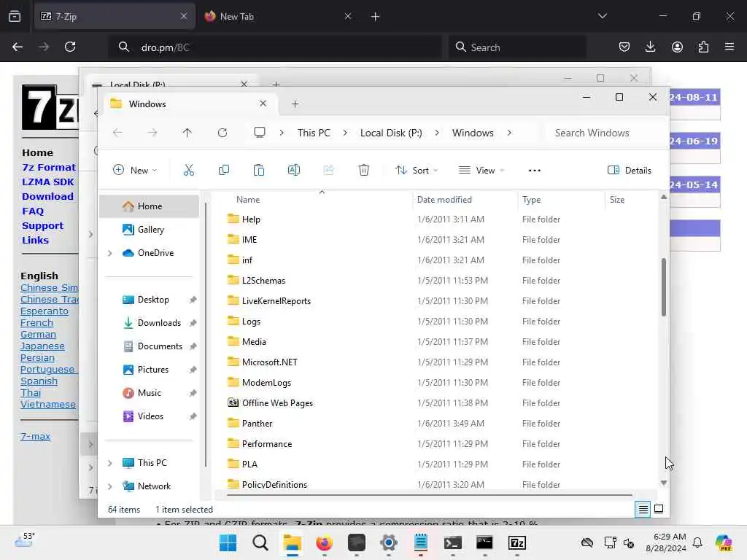Go up one folder level
This screenshot has width=747, height=560.
pos(187,133)
